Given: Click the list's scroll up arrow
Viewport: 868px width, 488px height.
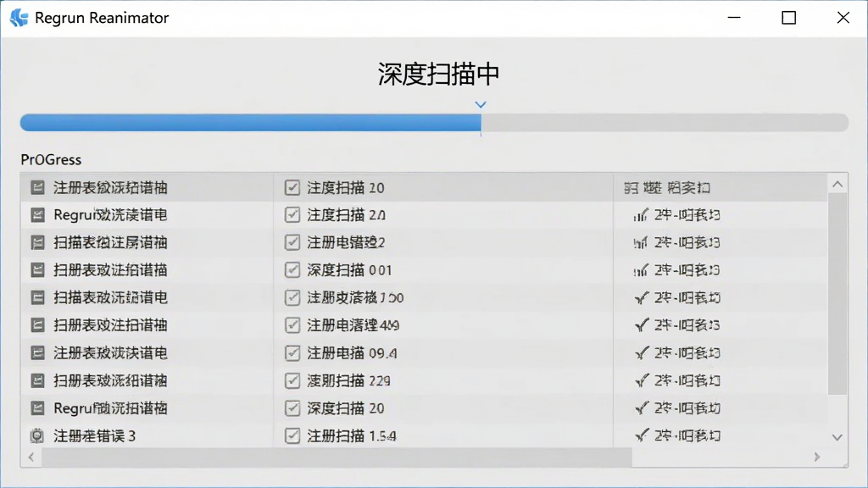Looking at the screenshot, I should (837, 184).
